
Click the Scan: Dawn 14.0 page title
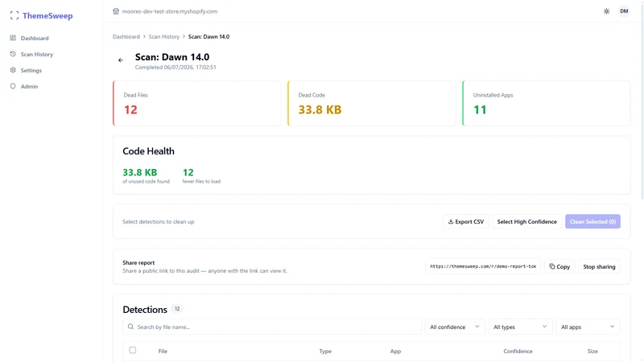(x=172, y=57)
